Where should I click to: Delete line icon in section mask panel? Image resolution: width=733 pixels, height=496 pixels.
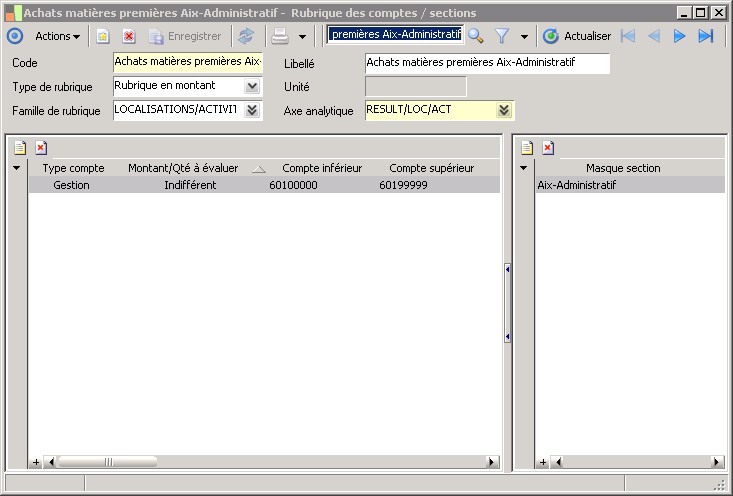pos(548,148)
